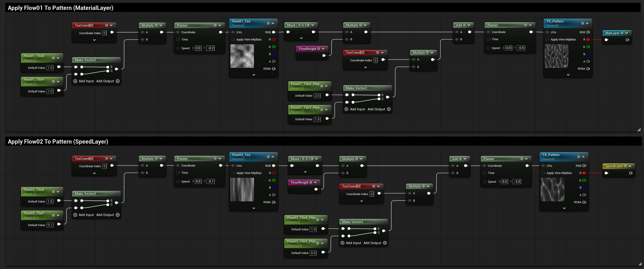Click preview icon on Flow02_TileX node
644x269 pixels.
pos(53,192)
